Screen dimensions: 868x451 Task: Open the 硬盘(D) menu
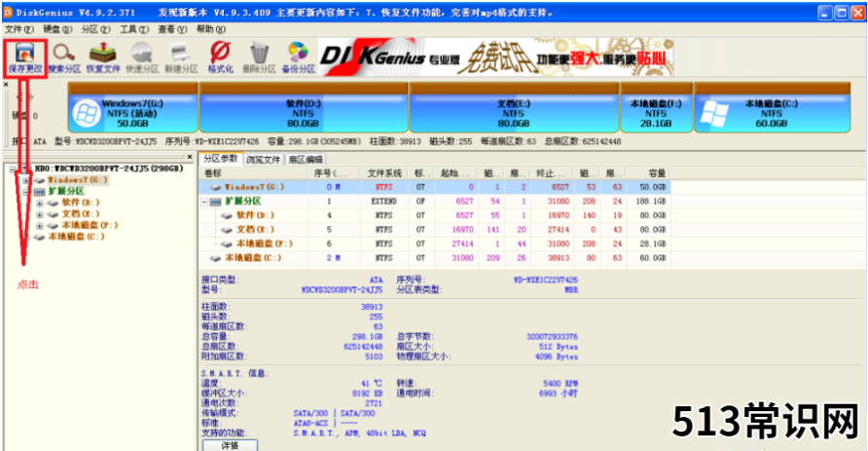[57, 29]
